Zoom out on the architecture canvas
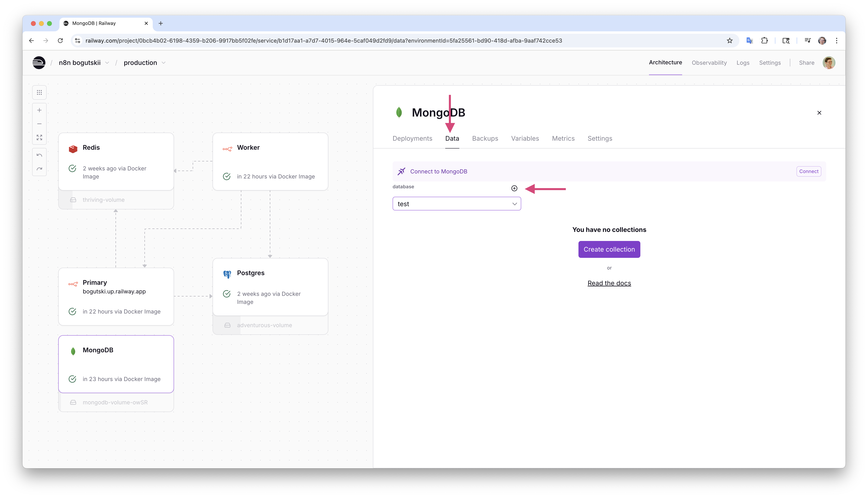Viewport: 868px width, 498px height. tap(39, 124)
